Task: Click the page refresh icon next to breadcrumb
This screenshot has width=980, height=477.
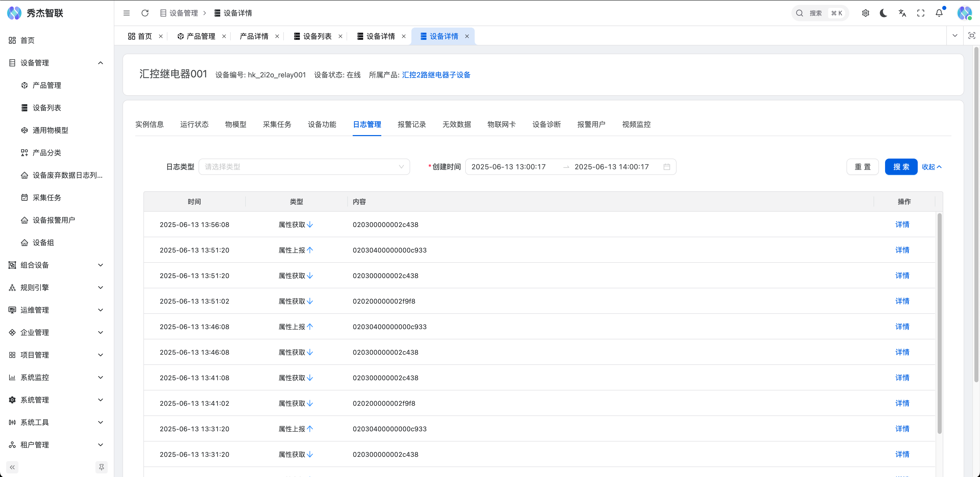Action: (145, 13)
